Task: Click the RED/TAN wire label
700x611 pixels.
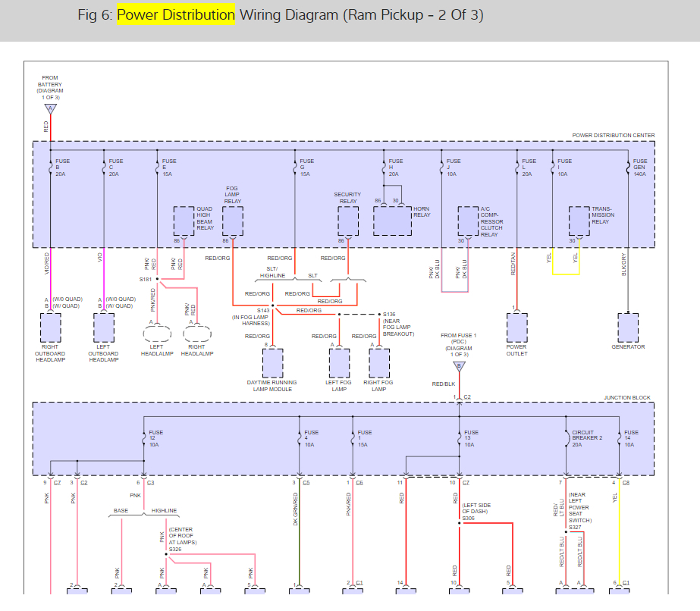Action: click(513, 264)
